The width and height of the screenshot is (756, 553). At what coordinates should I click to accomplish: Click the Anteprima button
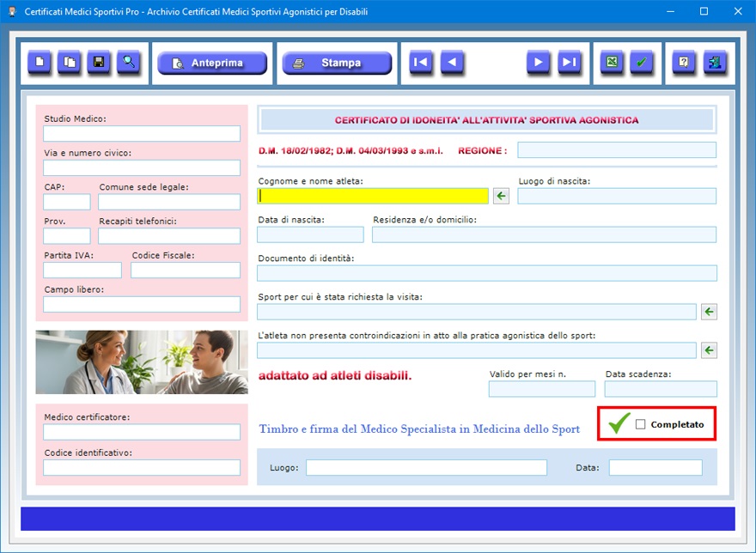pyautogui.click(x=212, y=64)
